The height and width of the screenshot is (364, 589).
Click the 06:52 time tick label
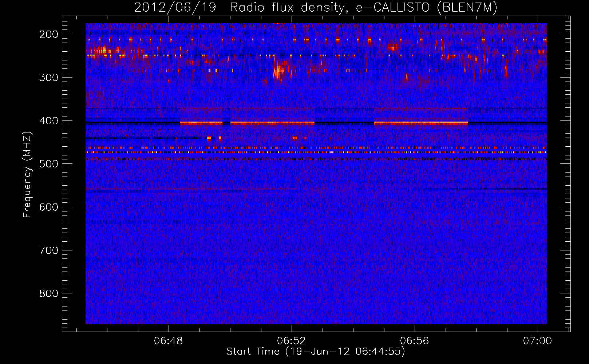(x=292, y=341)
